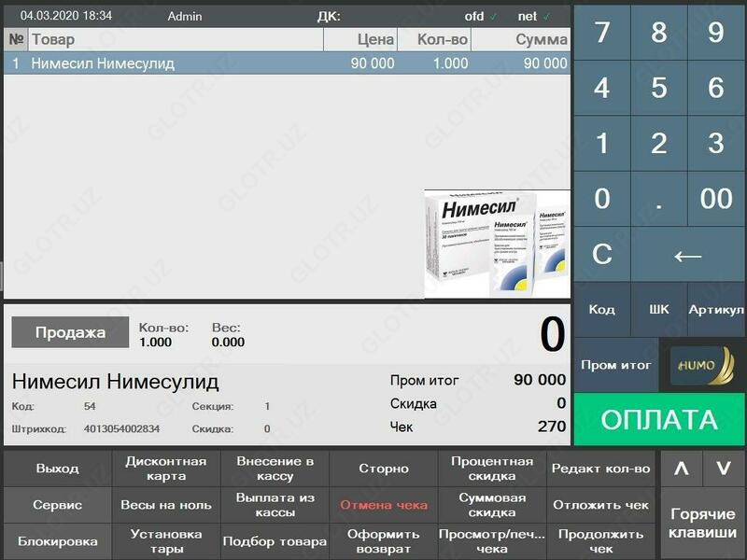This screenshot has width=747, height=560.
Task: Select the ШК barcode input mode
Action: pyautogui.click(x=658, y=310)
